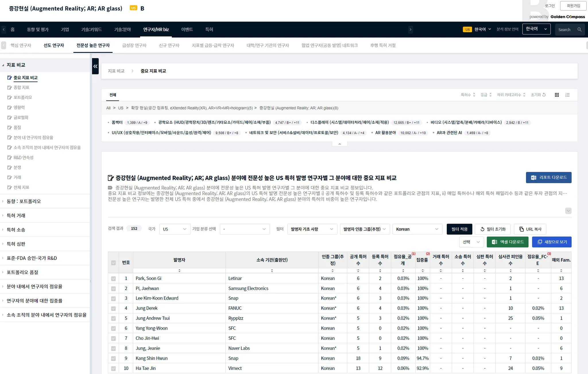Viewport: 588px width, 374px height.
Task: Switch to list view icon
Action: (x=567, y=95)
